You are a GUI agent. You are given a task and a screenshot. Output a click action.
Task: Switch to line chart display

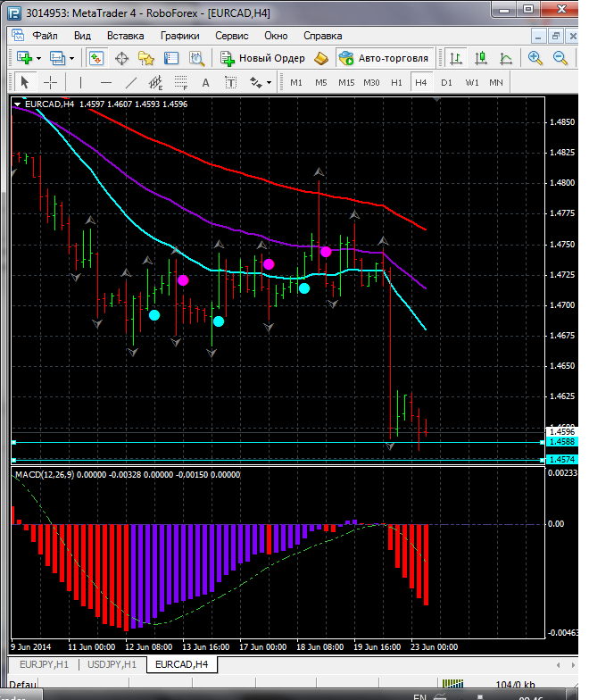(505, 58)
